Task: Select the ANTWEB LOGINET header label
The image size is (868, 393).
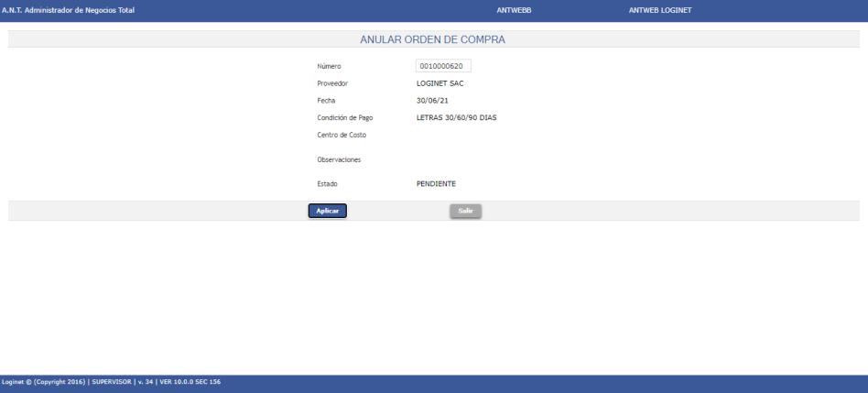Action: click(660, 10)
